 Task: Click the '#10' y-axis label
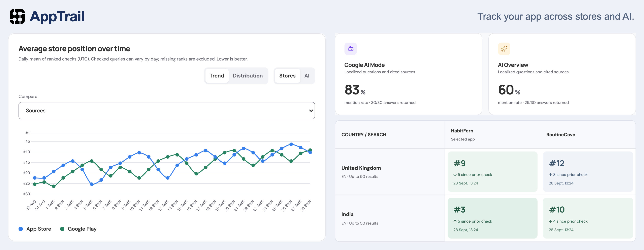click(27, 152)
